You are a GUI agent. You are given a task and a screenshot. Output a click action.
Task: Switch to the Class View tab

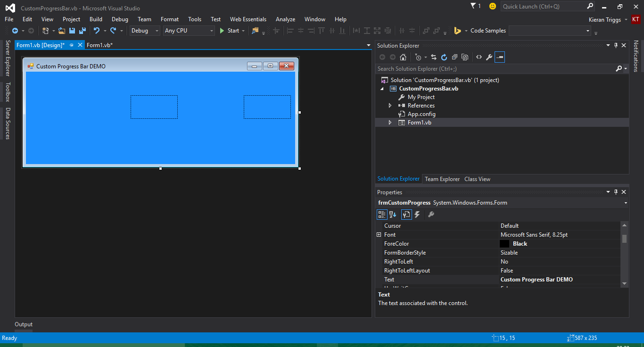click(x=477, y=179)
